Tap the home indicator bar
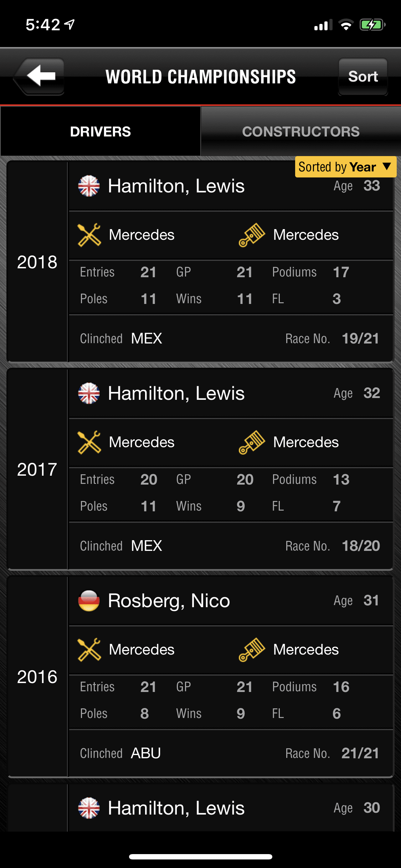Screen dimensions: 401x868 coord(201,857)
